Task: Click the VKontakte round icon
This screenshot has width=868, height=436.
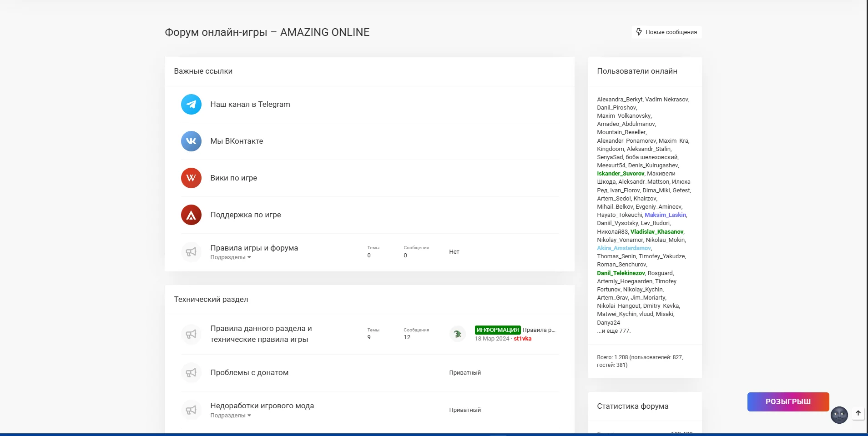Action: click(x=191, y=141)
